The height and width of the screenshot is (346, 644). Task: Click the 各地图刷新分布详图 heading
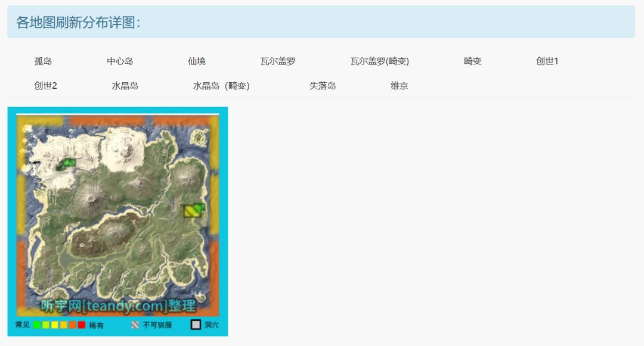coord(78,22)
